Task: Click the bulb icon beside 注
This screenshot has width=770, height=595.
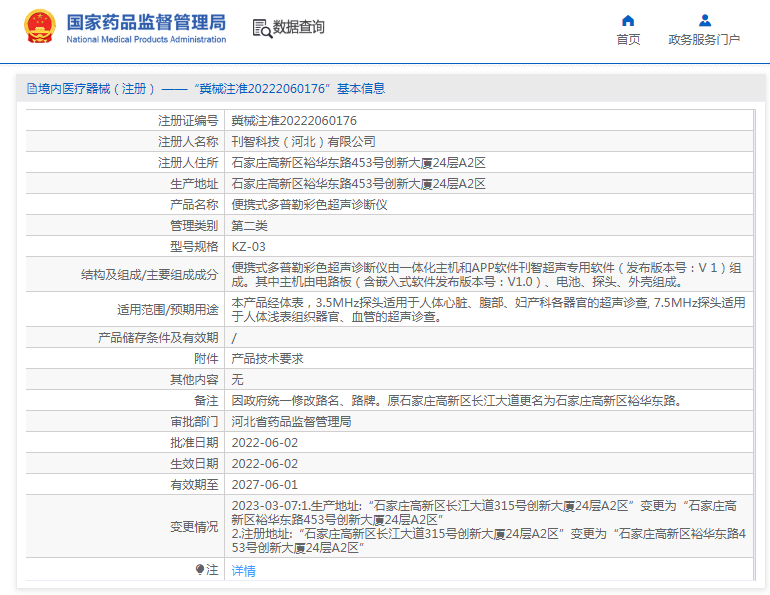Action: (199, 569)
